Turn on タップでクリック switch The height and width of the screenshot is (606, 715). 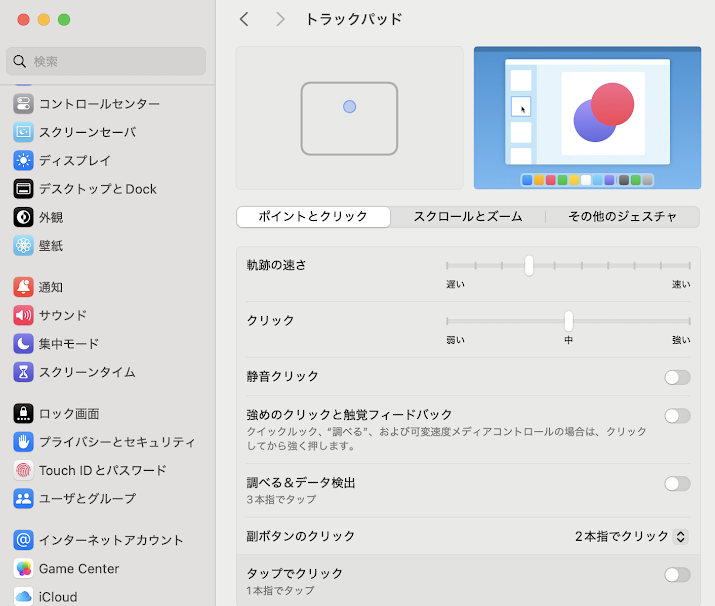677,574
